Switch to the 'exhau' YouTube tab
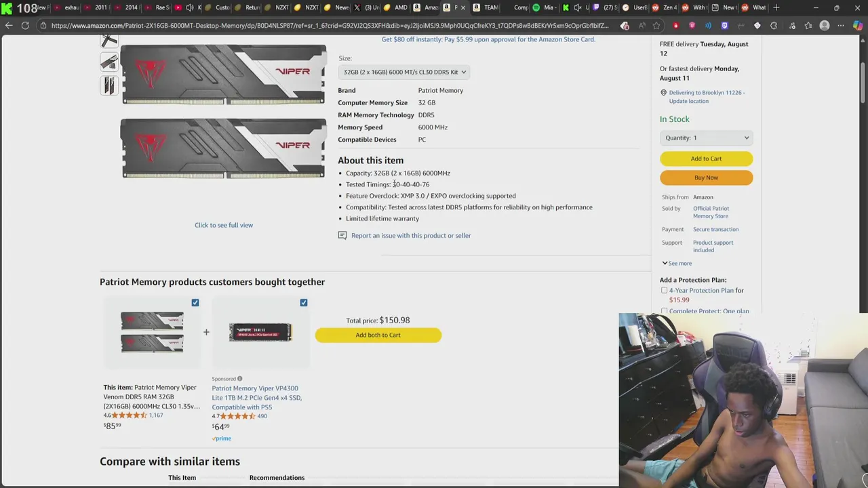The image size is (868, 488). (x=66, y=7)
